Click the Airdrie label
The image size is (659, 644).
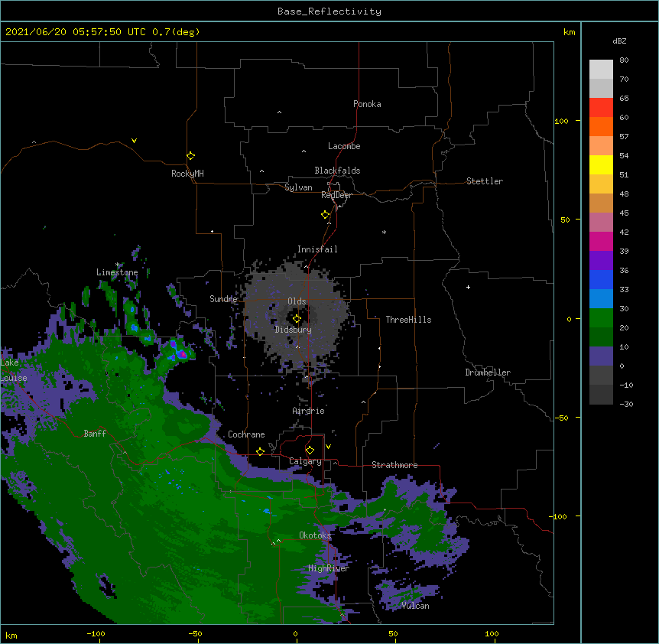pyautogui.click(x=309, y=411)
